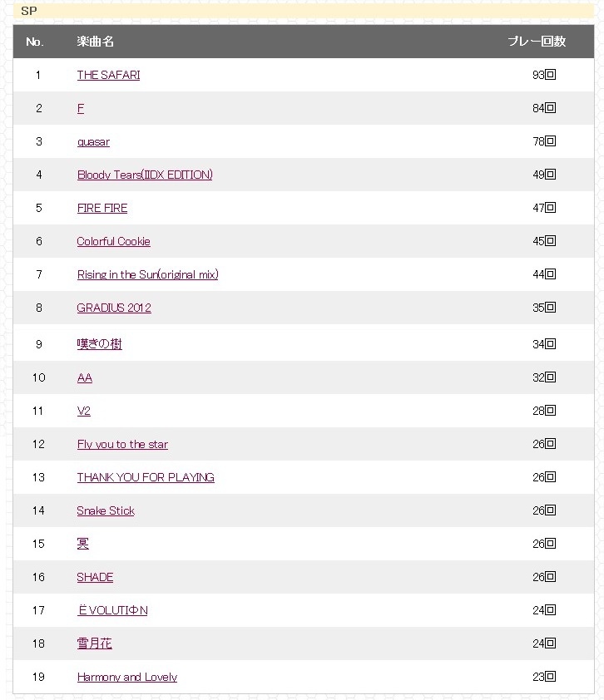Open the 雪月花 song link
Image resolution: width=604 pixels, height=700 pixels.
(x=94, y=643)
